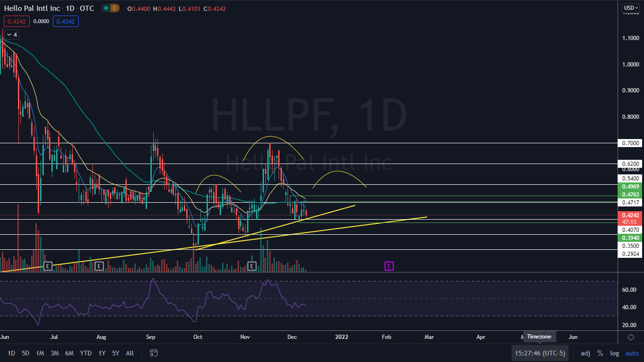The image size is (644, 362).
Task: Select the 1D time range
Action: pos(11,353)
